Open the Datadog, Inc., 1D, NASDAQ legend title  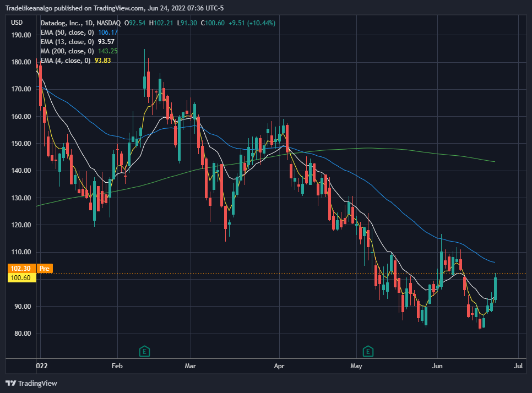pyautogui.click(x=80, y=23)
